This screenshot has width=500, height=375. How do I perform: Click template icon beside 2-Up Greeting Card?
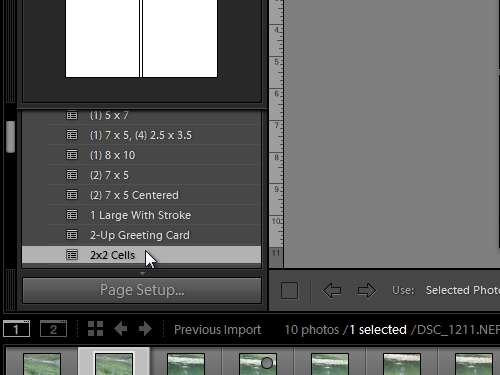[72, 235]
